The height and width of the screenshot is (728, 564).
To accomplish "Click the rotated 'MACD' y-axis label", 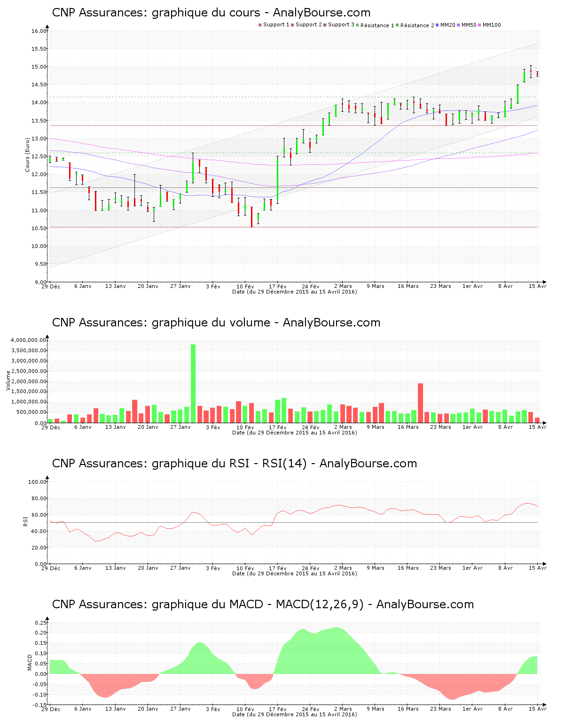I will click(x=30, y=662).
